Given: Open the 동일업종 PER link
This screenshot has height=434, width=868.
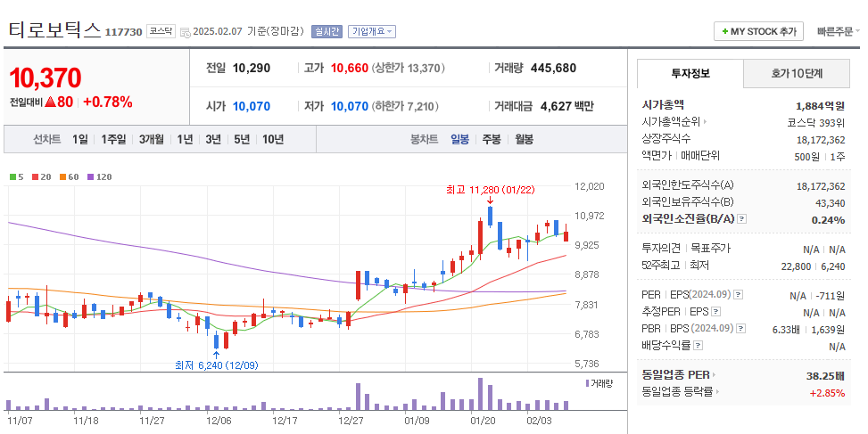Looking at the screenshot, I should click(x=679, y=375).
